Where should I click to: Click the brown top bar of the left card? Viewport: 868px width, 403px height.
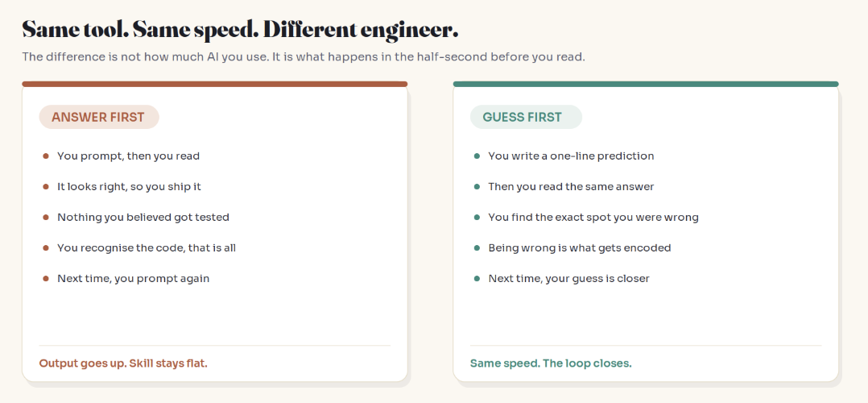point(215,85)
